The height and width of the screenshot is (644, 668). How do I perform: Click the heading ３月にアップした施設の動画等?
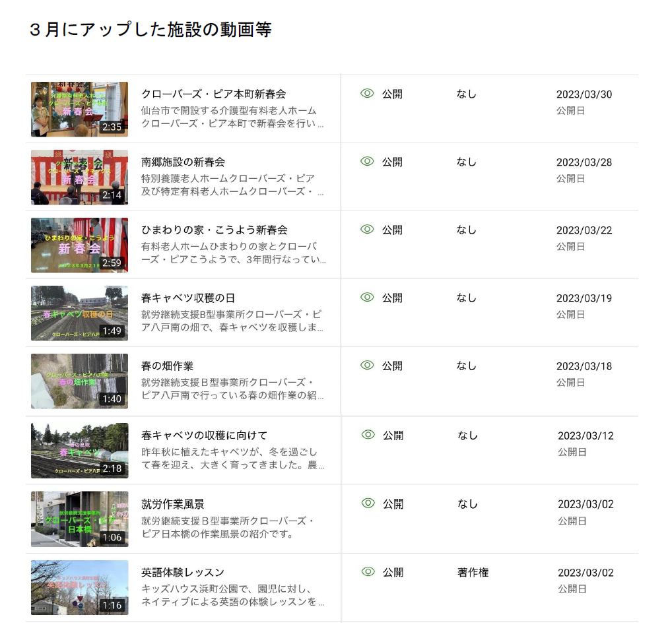point(150,30)
